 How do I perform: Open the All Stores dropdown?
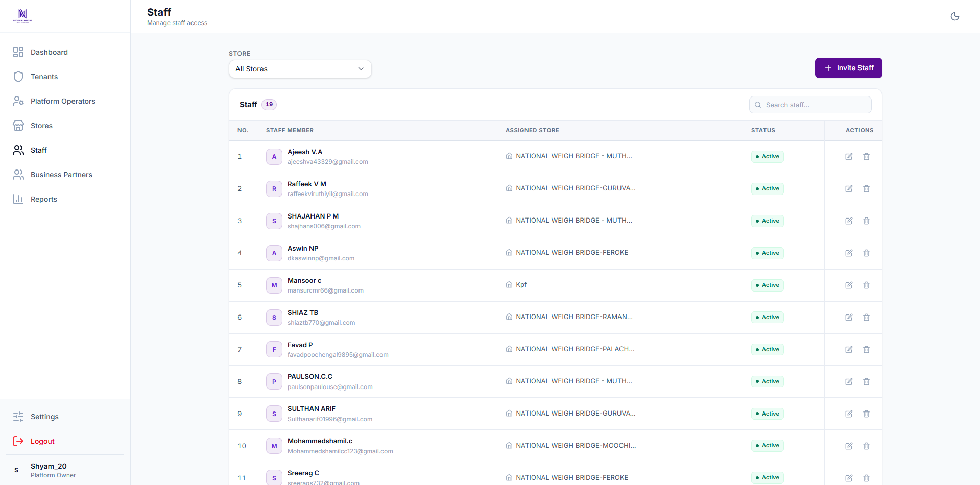(x=300, y=69)
